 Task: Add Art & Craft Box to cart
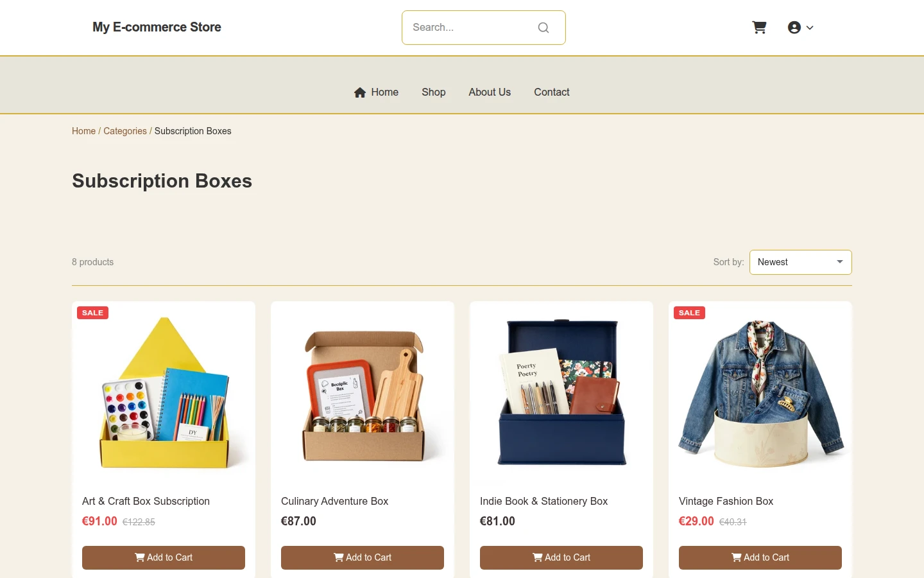pos(164,557)
